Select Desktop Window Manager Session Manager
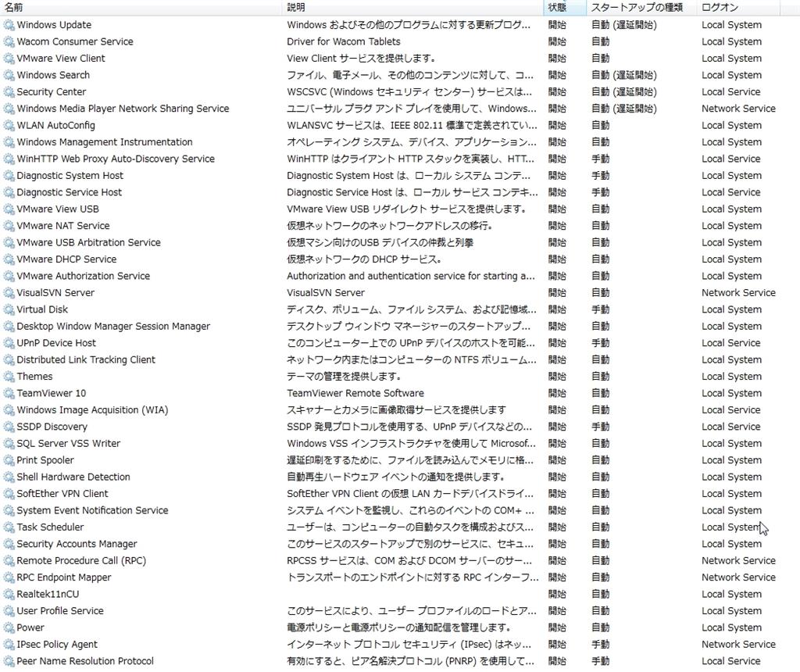This screenshot has width=800, height=672. [x=113, y=327]
